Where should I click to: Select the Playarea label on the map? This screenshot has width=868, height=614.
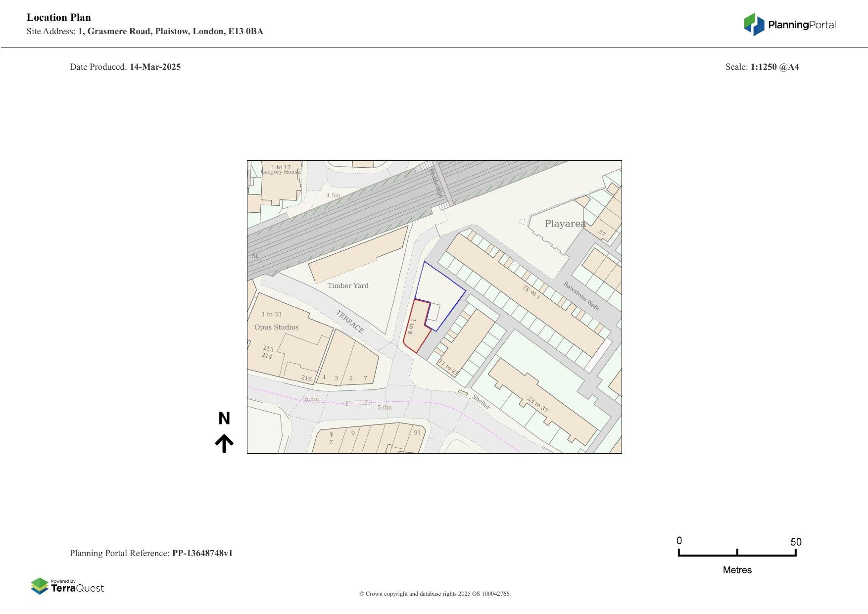pyautogui.click(x=565, y=224)
